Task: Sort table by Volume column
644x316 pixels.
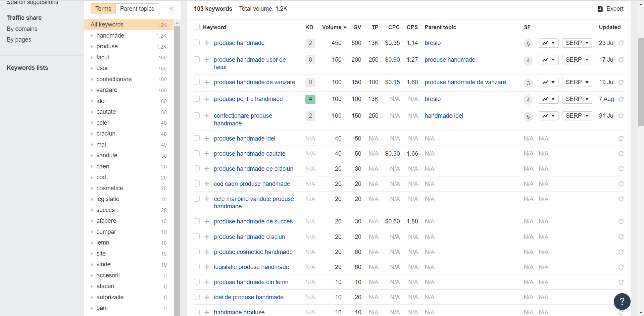Action: click(334, 27)
